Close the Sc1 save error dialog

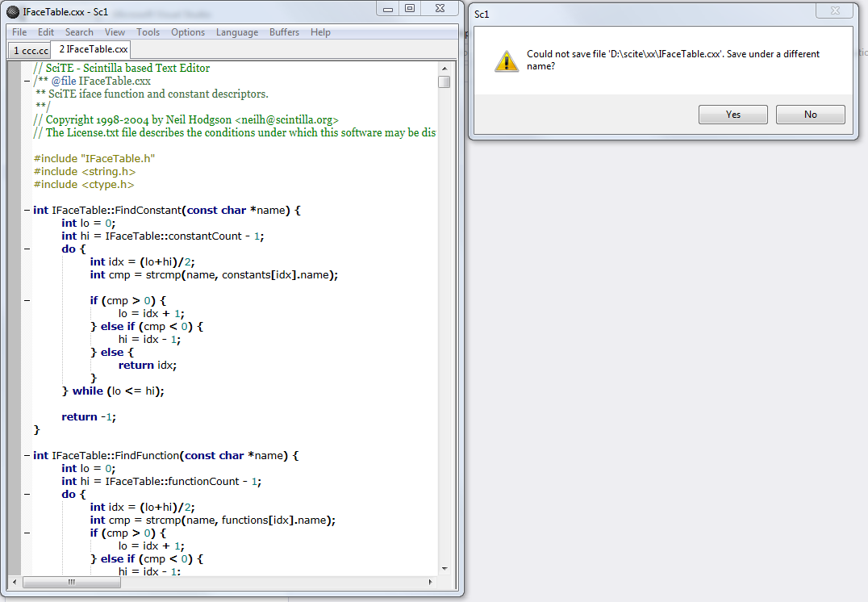[x=835, y=10]
